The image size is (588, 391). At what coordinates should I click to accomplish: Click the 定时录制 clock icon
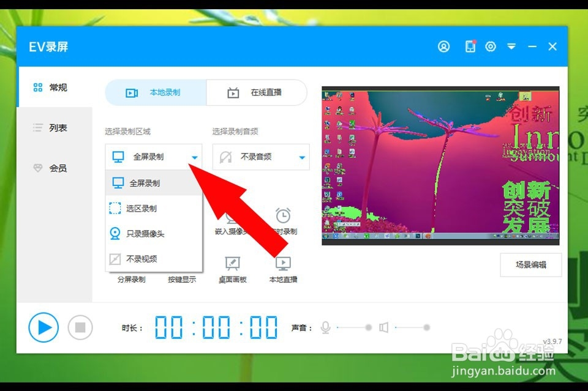(283, 216)
